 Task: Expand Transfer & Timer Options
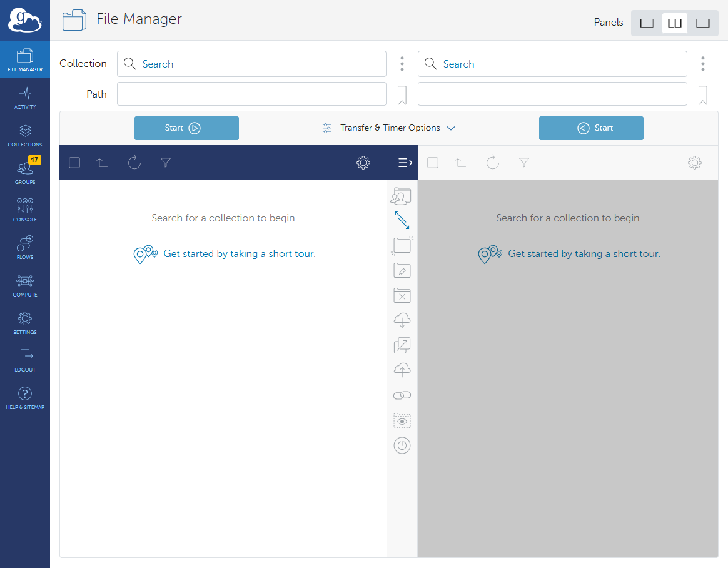point(389,128)
